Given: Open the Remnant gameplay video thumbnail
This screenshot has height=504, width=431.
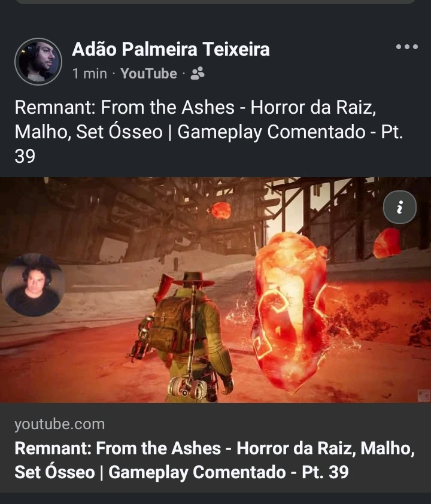Looking at the screenshot, I should point(215,290).
